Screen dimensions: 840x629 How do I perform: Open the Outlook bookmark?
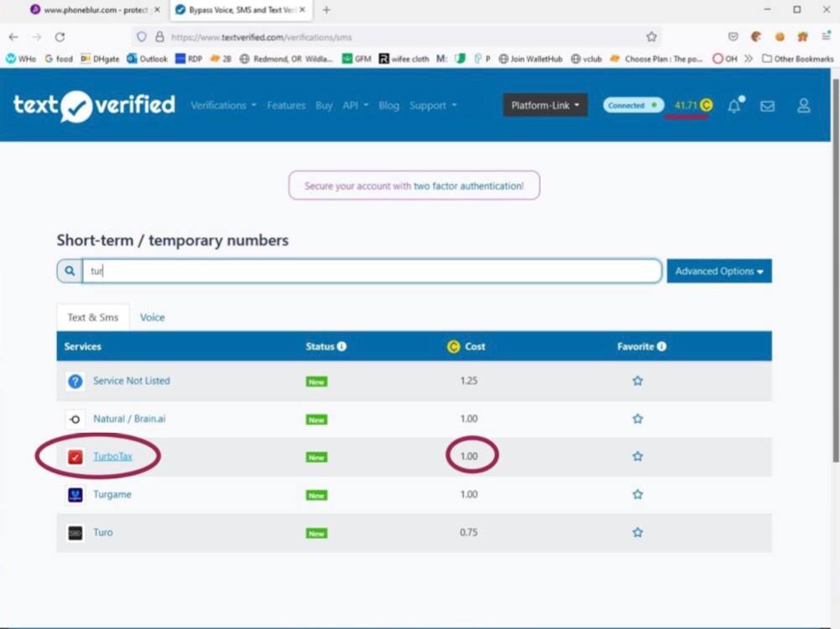pyautogui.click(x=148, y=59)
